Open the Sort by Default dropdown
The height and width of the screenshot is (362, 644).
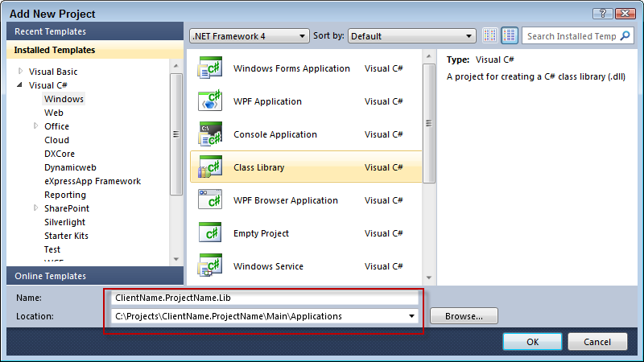pos(411,36)
